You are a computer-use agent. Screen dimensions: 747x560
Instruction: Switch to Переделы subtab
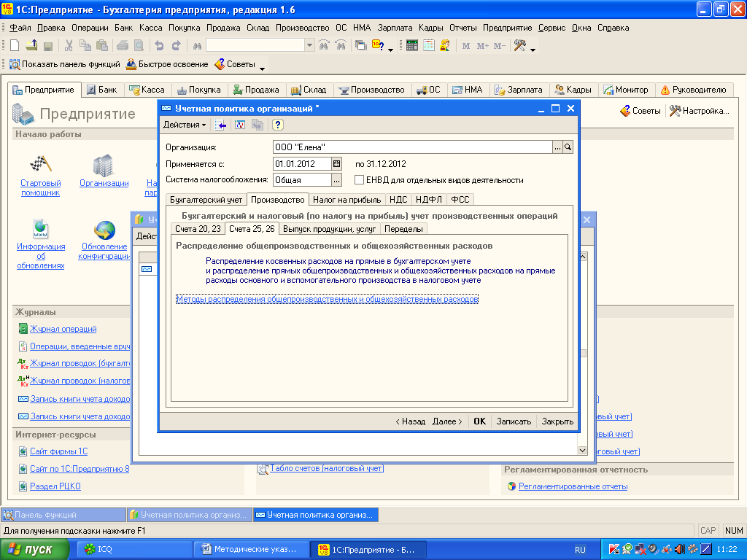403,229
